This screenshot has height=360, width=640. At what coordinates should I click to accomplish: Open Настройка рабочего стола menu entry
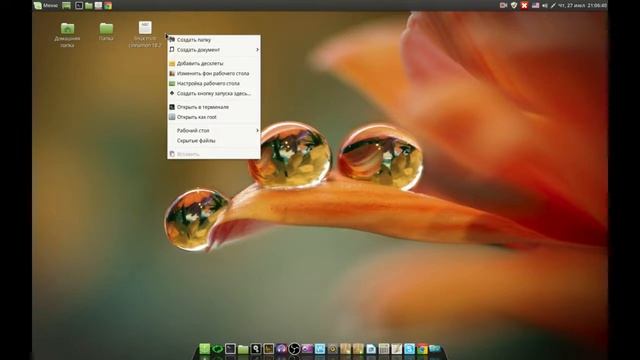[x=214, y=83]
